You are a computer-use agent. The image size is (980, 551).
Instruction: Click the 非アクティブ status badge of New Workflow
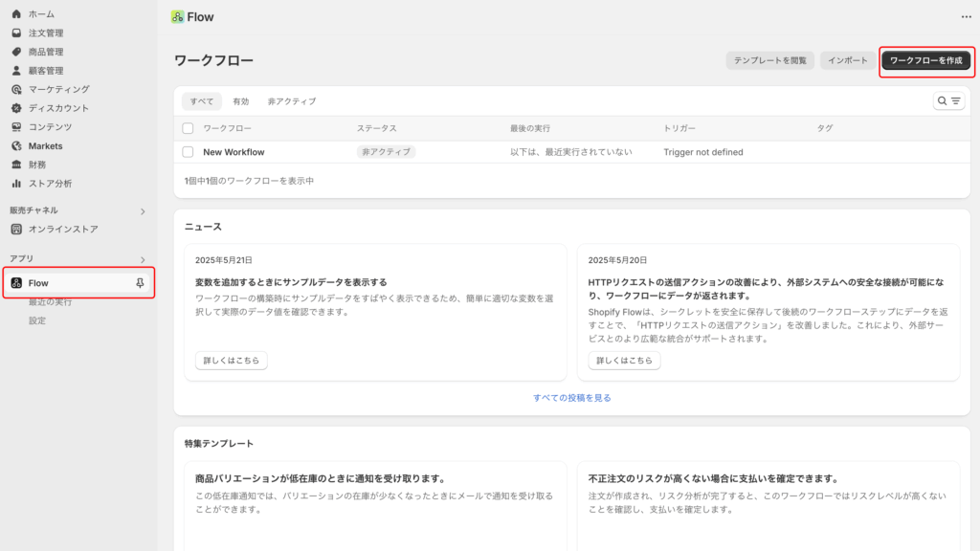point(387,152)
